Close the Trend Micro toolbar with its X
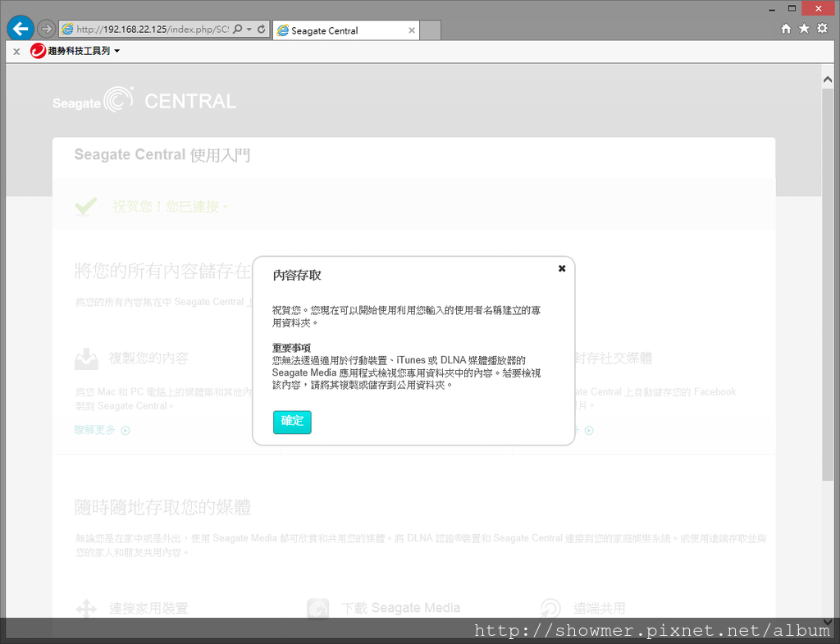This screenshot has width=840, height=644. pos(16,52)
